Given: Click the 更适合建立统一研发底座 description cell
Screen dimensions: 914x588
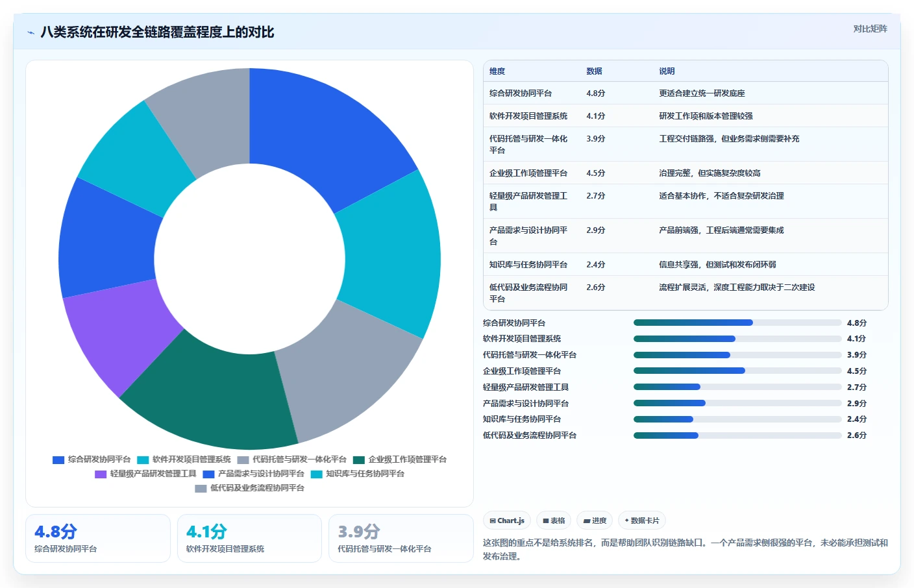Looking at the screenshot, I should point(702,93).
